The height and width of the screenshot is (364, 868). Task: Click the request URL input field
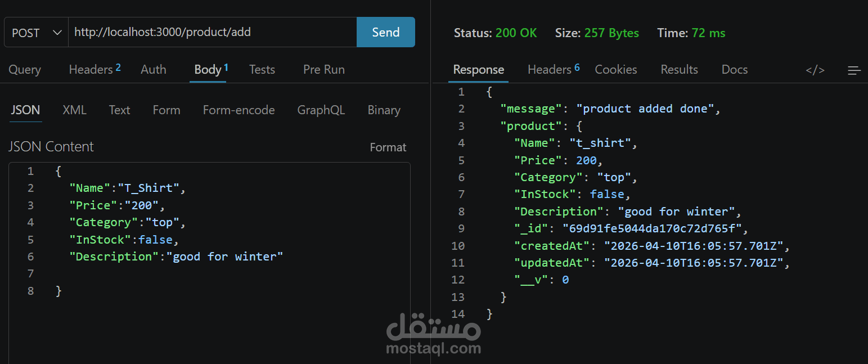[x=213, y=33]
